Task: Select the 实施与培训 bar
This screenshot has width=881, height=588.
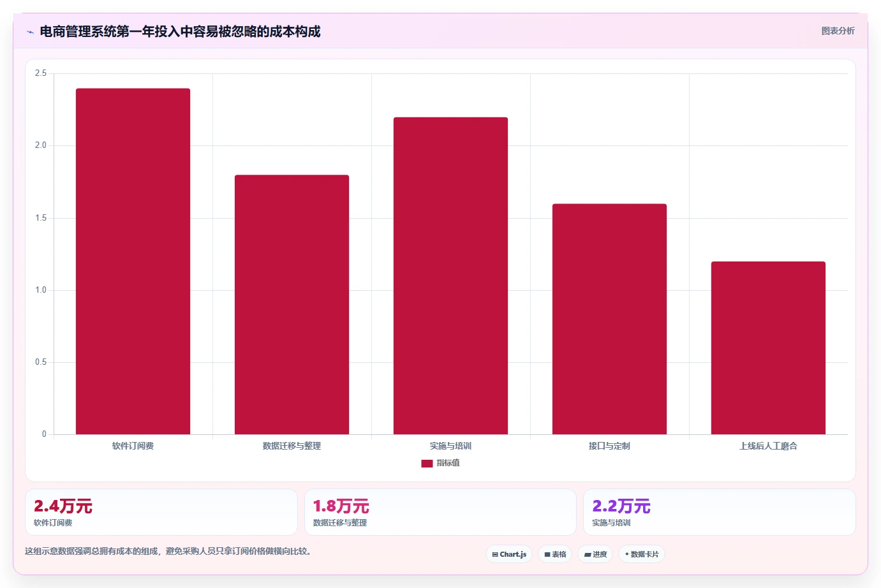Action: [x=450, y=276]
